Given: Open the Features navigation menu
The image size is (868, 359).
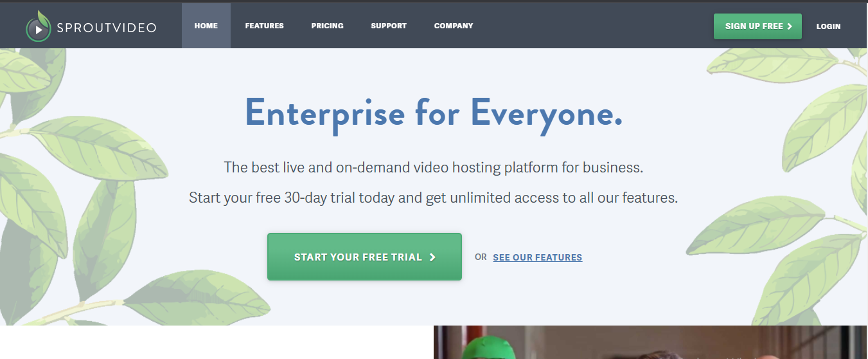Looking at the screenshot, I should tap(264, 26).
